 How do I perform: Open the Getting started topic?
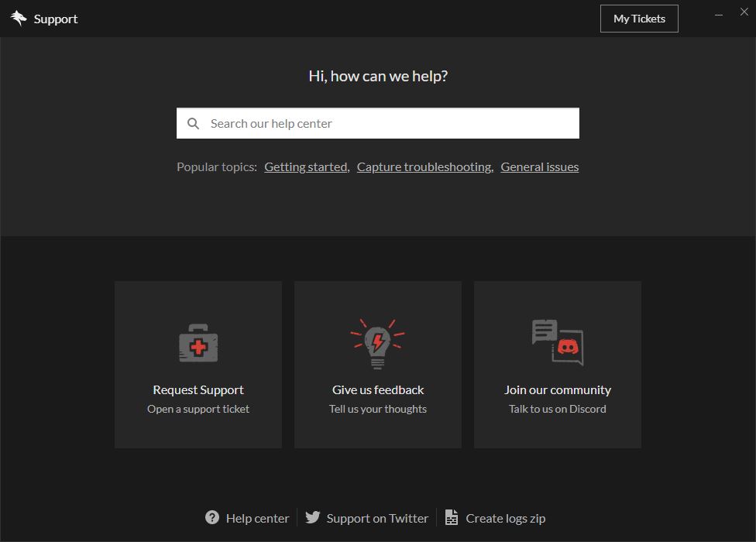pos(306,166)
